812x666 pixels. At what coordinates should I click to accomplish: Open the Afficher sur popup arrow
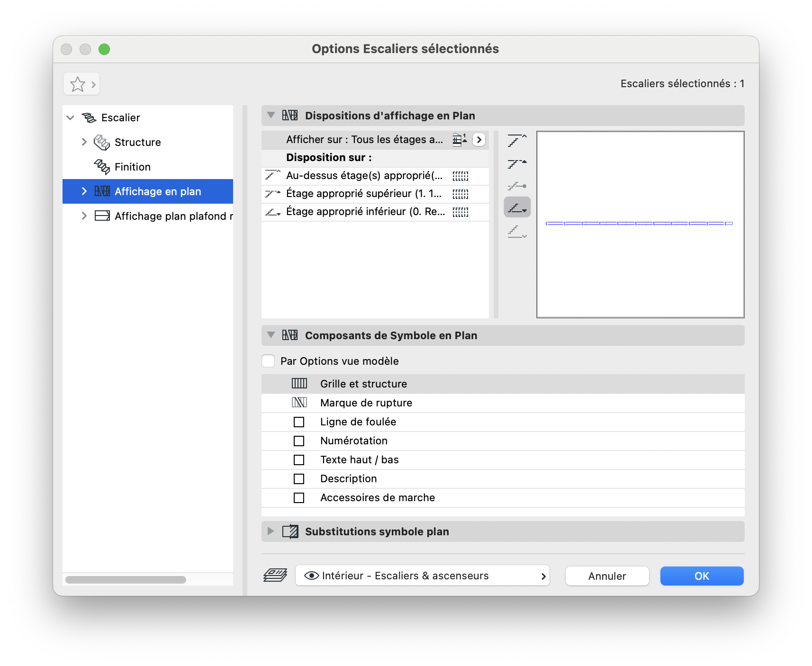point(479,140)
